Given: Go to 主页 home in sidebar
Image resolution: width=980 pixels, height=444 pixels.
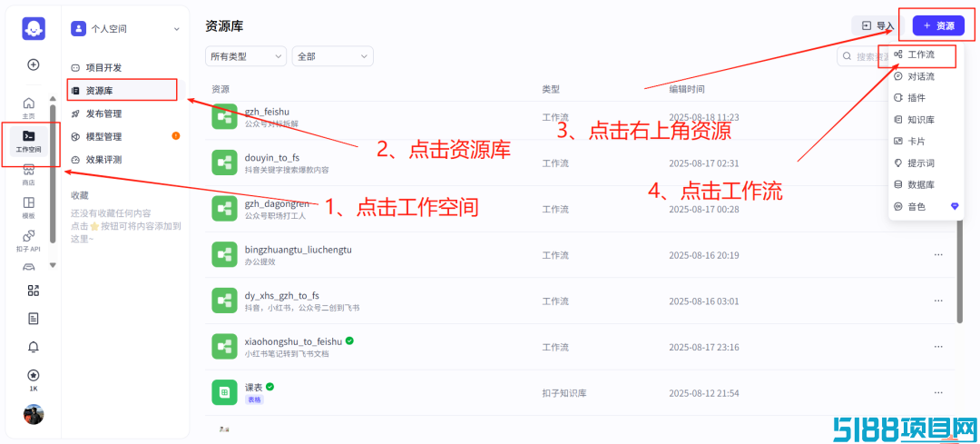Looking at the screenshot, I should (x=29, y=107).
